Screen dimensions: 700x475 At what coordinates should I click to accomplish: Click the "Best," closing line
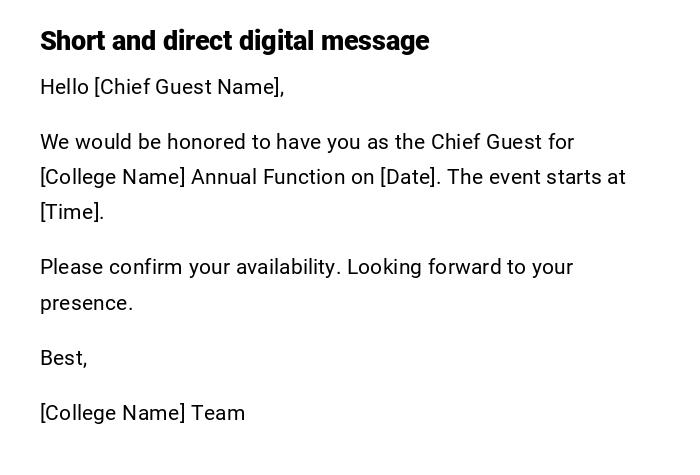[63, 358]
